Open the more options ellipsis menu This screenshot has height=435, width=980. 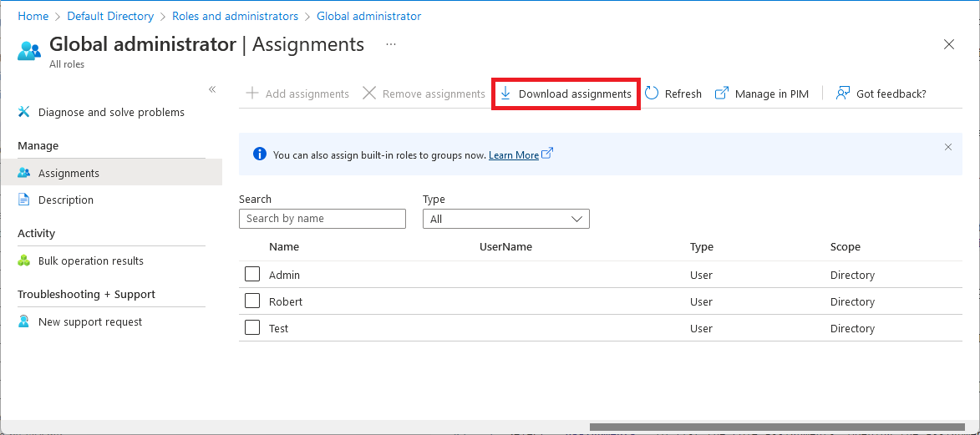point(391,44)
